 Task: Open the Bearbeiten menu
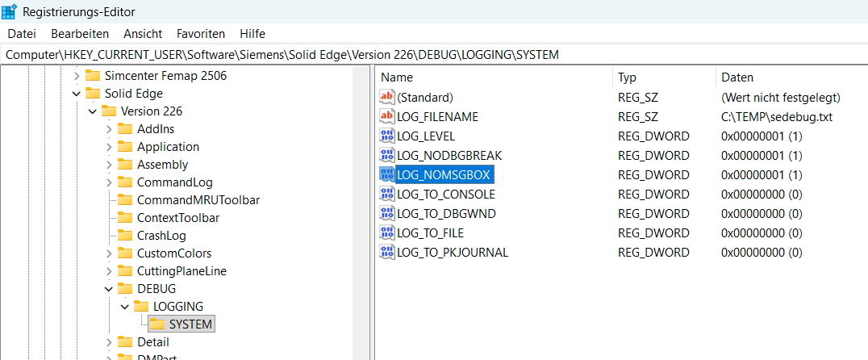80,34
